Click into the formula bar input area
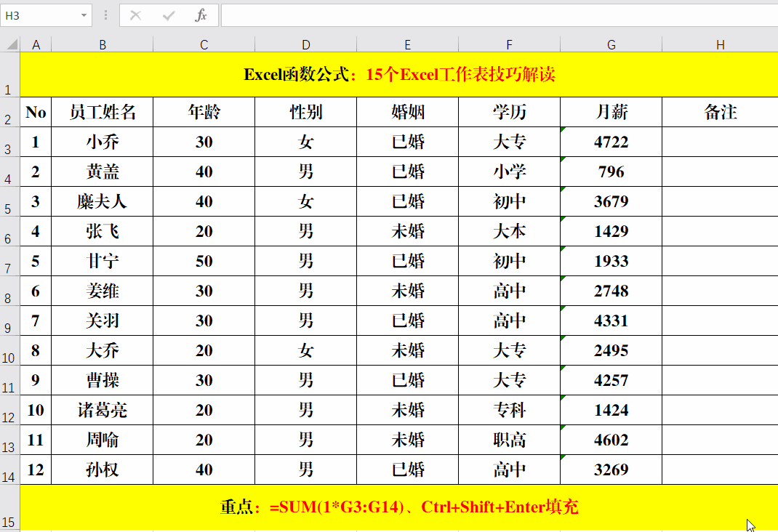The width and height of the screenshot is (778, 532). point(499,16)
